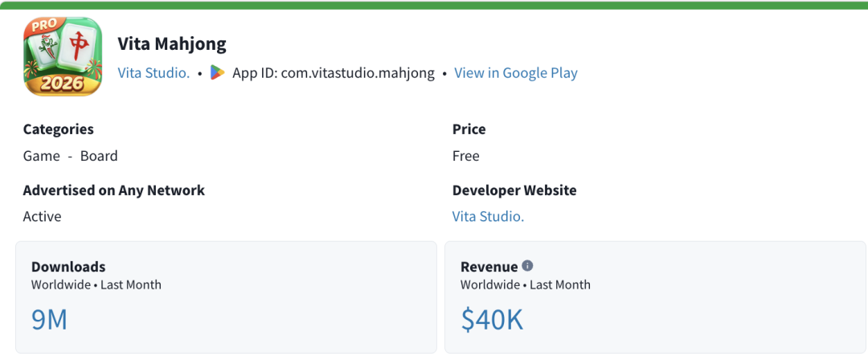Click the Vita Mahjong title
Viewport: 868px width, 356px height.
[x=172, y=43]
